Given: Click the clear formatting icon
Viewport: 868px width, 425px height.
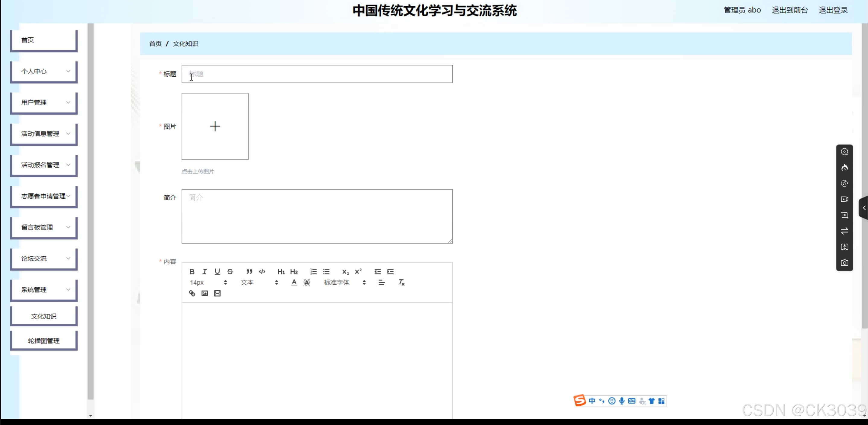Looking at the screenshot, I should click(401, 282).
